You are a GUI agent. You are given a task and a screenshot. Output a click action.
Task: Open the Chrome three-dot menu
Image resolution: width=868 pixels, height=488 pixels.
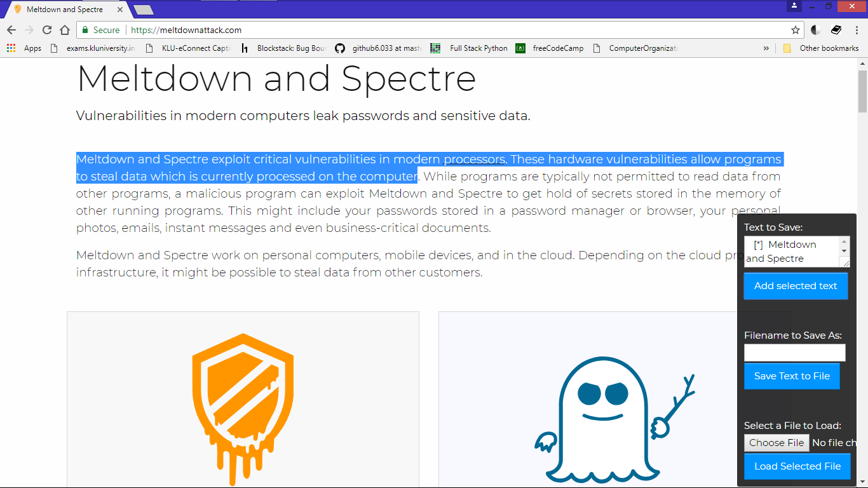[x=857, y=30]
